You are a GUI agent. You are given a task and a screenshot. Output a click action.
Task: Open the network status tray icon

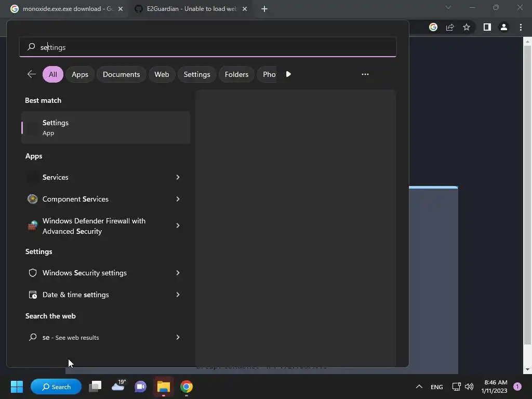[x=456, y=387]
